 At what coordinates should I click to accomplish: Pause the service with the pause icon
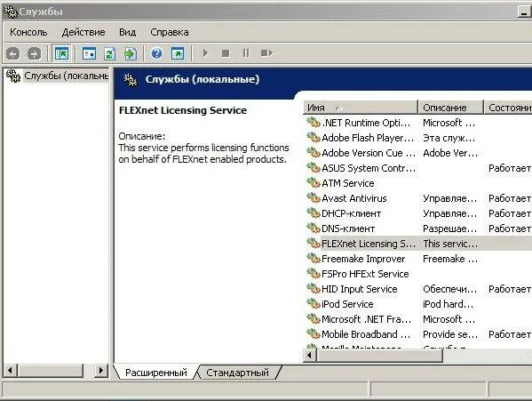(246, 53)
